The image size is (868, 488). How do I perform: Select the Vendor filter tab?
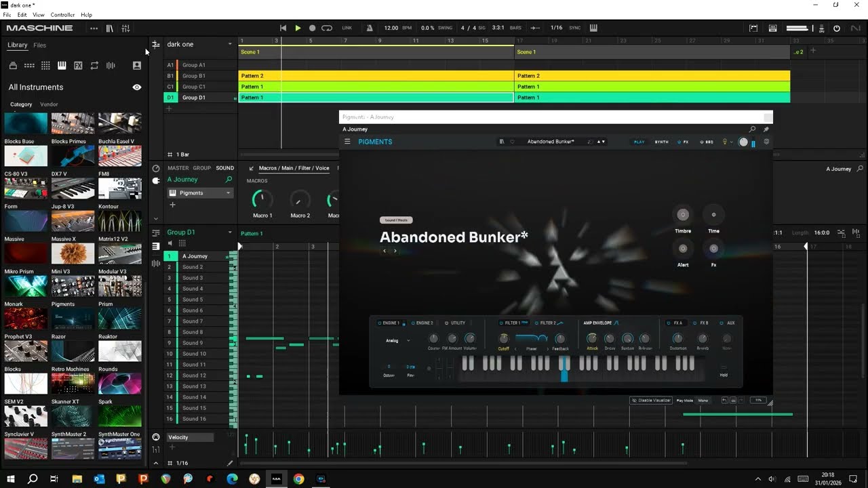[49, 104]
